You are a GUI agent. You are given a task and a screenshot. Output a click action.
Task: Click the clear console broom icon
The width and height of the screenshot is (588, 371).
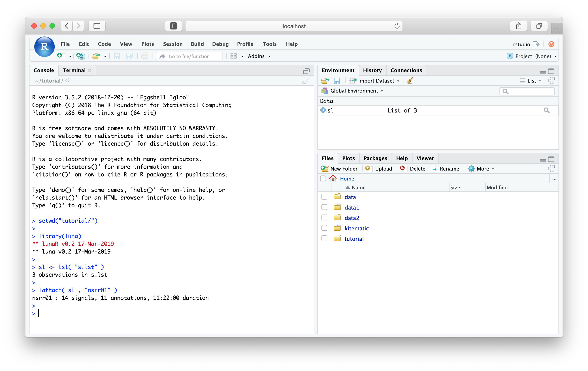[x=306, y=81]
